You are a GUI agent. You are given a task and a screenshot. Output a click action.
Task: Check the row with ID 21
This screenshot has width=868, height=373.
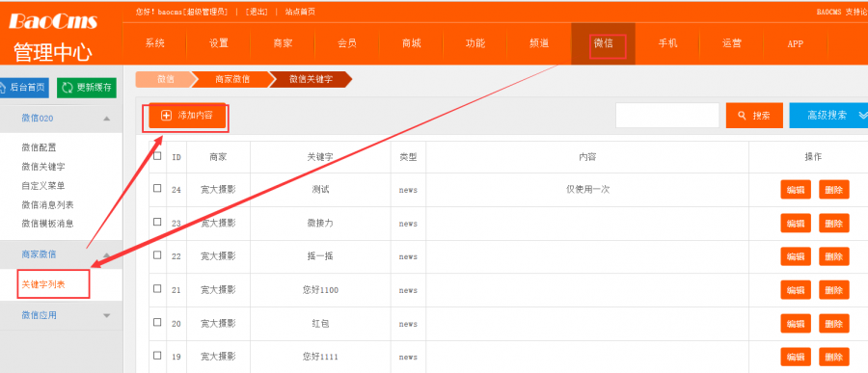(x=157, y=288)
